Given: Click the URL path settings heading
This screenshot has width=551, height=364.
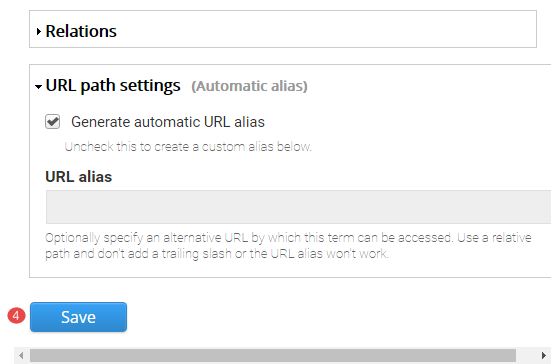Looking at the screenshot, I should (x=113, y=86).
